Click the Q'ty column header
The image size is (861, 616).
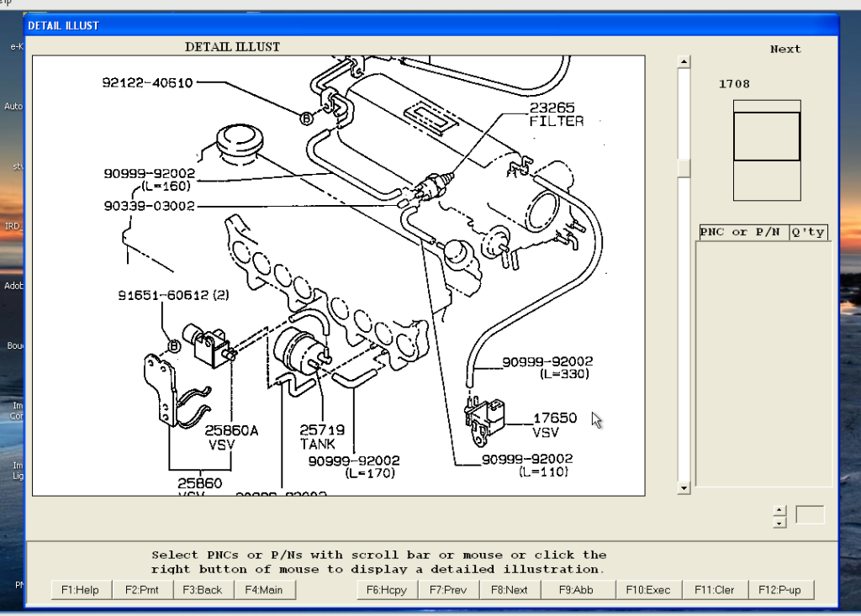[808, 232]
